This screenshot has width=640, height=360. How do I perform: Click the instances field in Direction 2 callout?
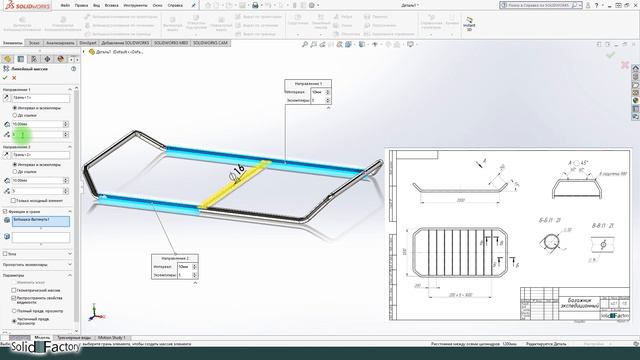pos(184,275)
